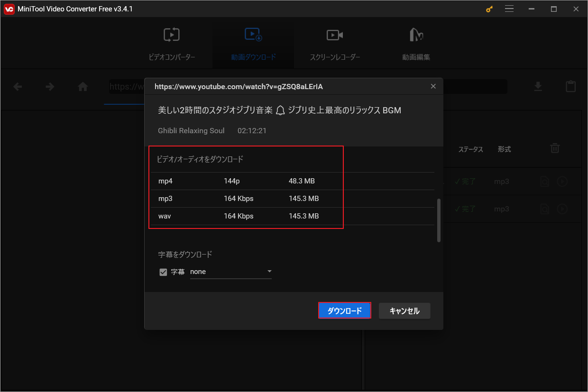This screenshot has height=392, width=588.
Task: Click the back arrow navigation icon
Action: coord(18,87)
